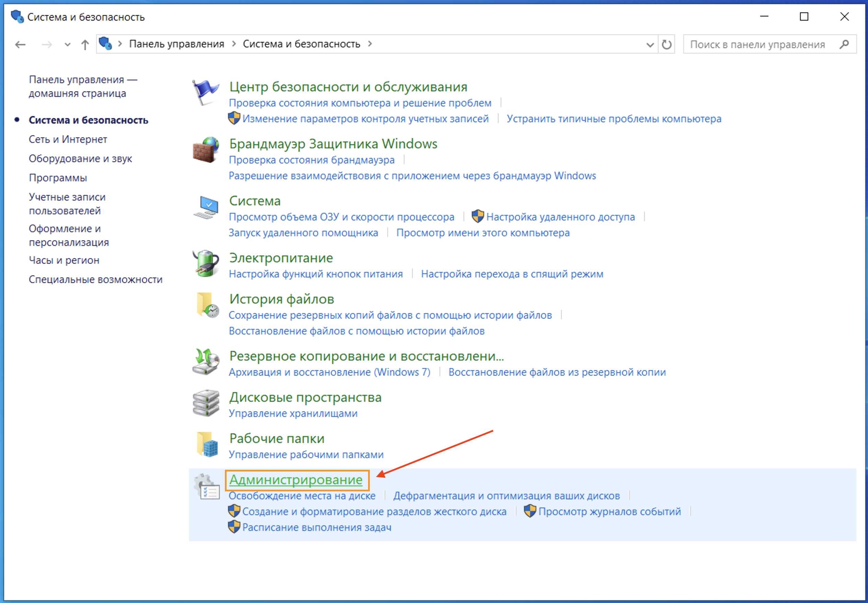The width and height of the screenshot is (868, 603).
Task: Click Восстановление файлов с помощью истории файлов
Action: pyautogui.click(x=356, y=331)
